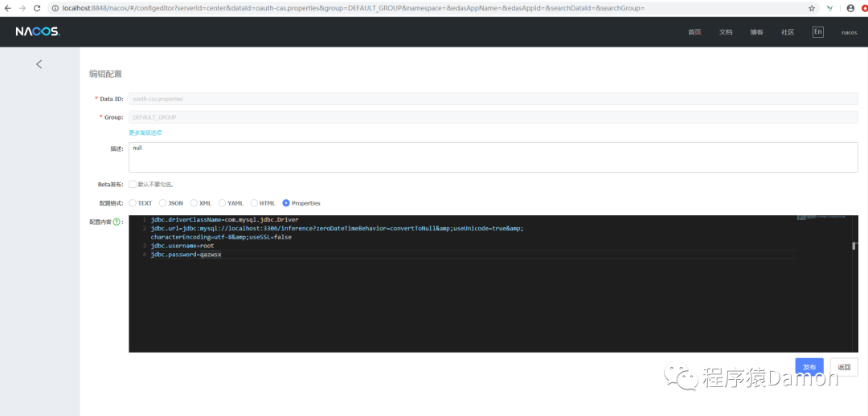Viewport: 868px width, 416px height.
Task: Click the help question icon beside 配置内容
Action: point(117,222)
